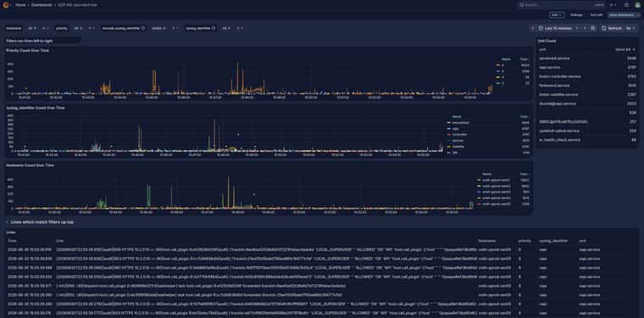
Task: Click the syslog_identifier Count Over Time panel title
Action: coord(36,108)
